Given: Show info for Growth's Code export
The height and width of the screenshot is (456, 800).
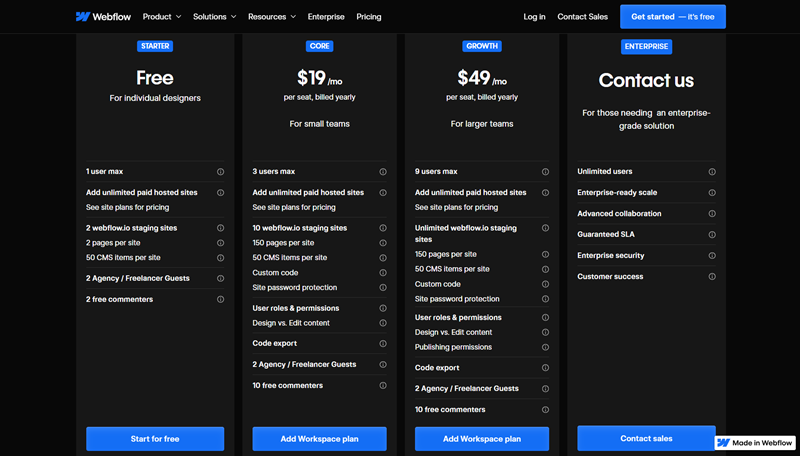Looking at the screenshot, I should point(545,368).
